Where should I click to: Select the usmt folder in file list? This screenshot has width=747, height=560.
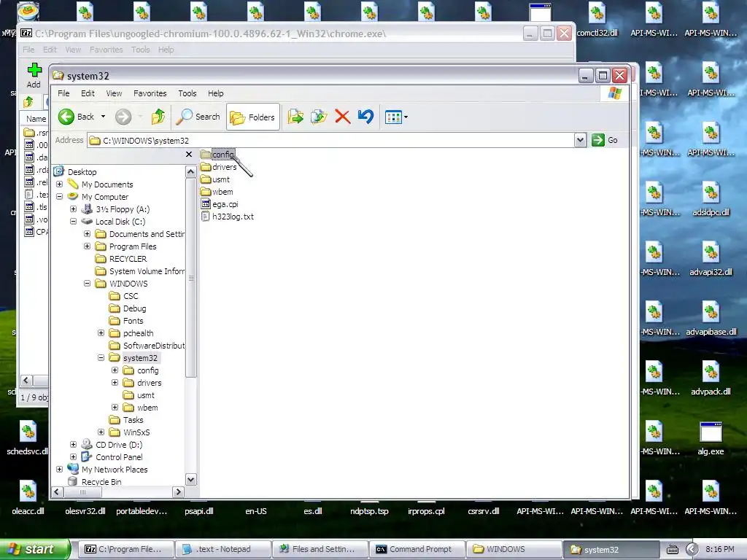pos(215,179)
